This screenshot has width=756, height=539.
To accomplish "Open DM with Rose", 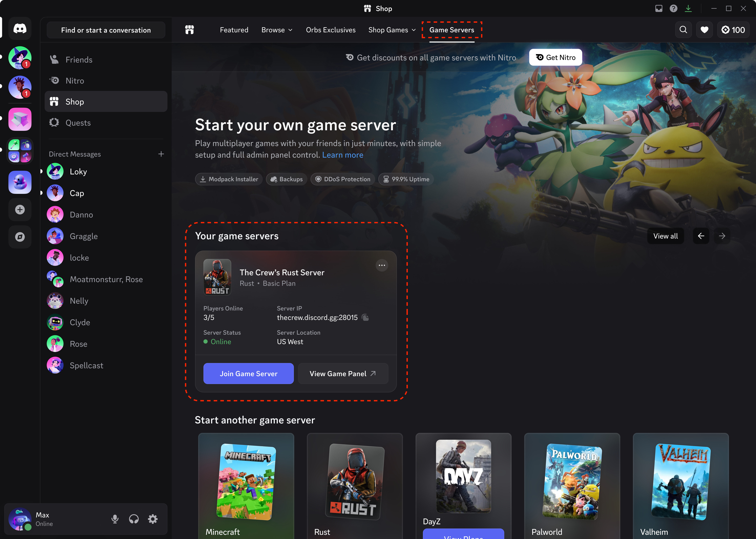I will pyautogui.click(x=106, y=344).
